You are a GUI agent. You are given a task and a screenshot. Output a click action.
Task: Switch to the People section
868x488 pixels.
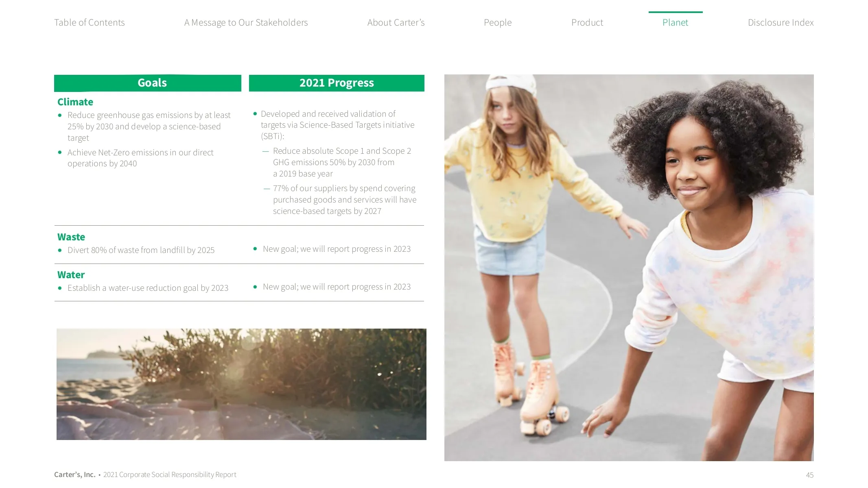point(498,22)
